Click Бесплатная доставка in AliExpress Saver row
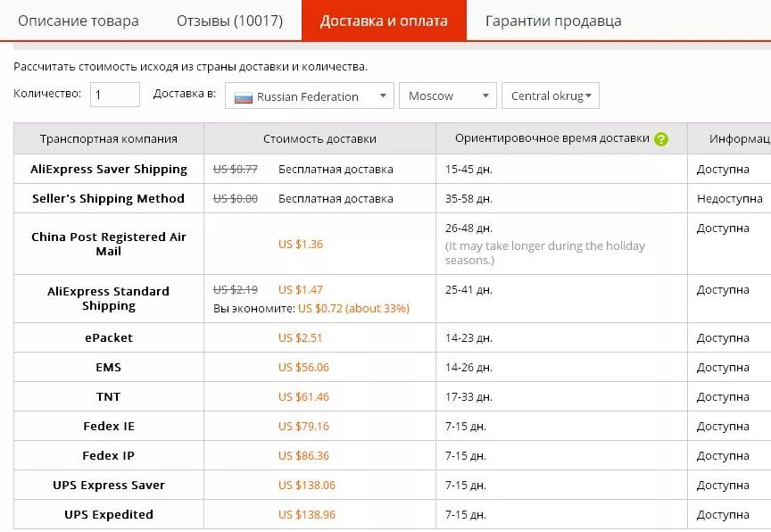 click(x=336, y=169)
